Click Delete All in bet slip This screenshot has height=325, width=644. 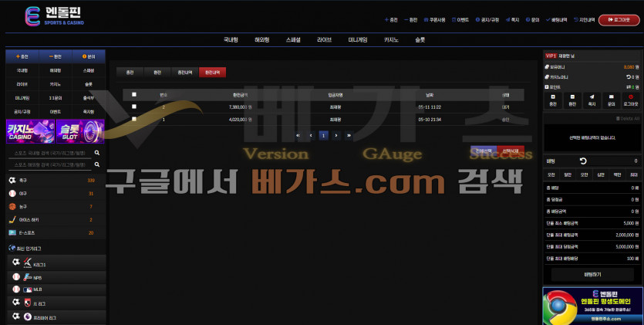point(628,118)
